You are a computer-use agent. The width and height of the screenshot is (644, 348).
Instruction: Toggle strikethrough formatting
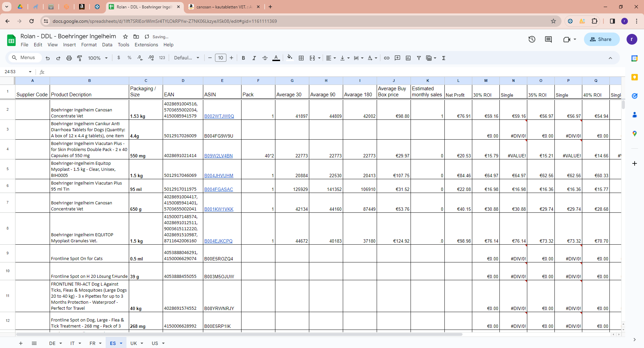(x=265, y=58)
